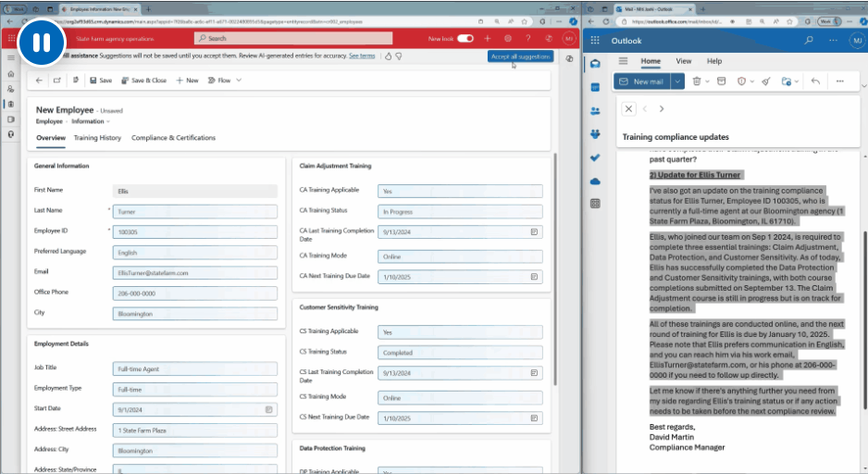Open Dynamics settings gear icon

508,38
